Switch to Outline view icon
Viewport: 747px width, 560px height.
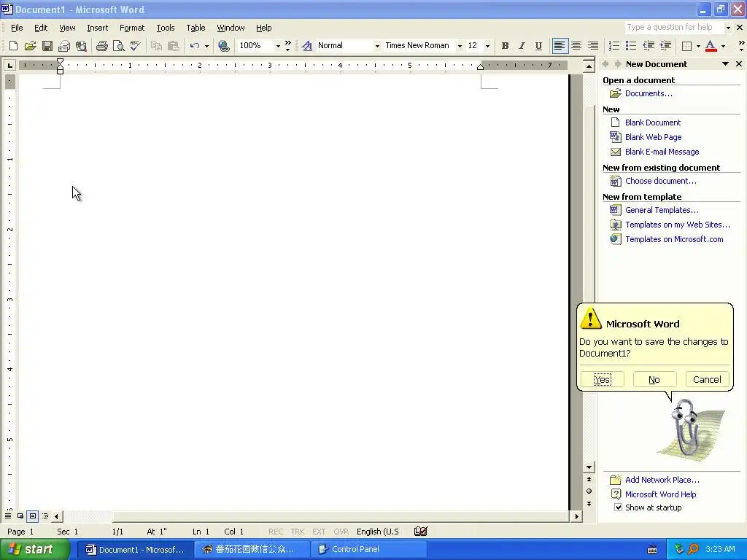tap(44, 516)
